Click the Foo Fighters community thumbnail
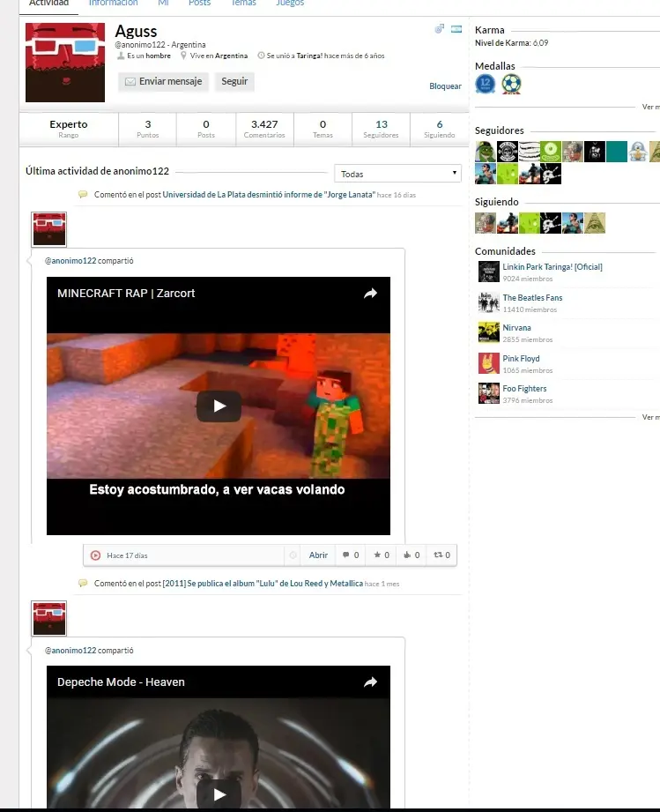Viewport: 660px width, 812px height. pos(489,393)
